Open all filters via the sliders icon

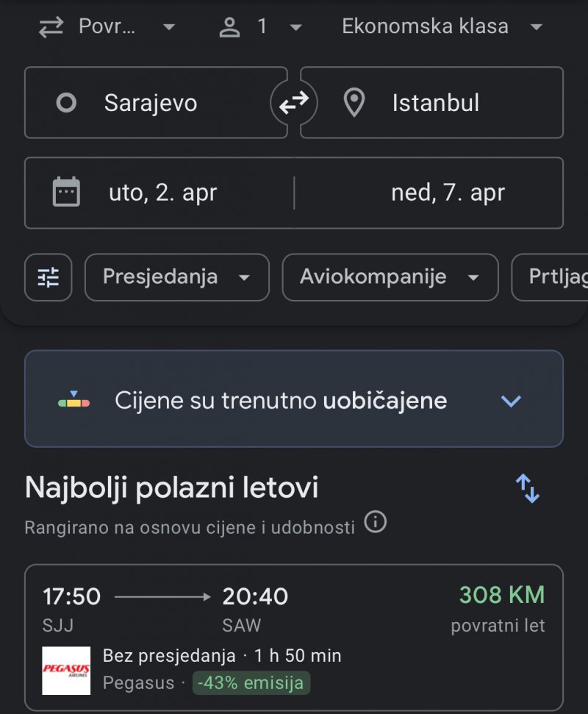tap(49, 277)
